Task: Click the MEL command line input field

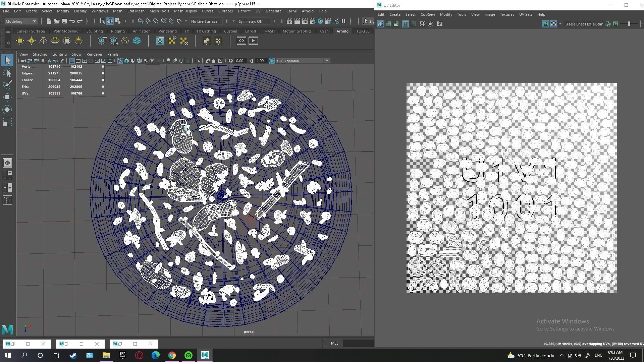Action: click(358, 343)
